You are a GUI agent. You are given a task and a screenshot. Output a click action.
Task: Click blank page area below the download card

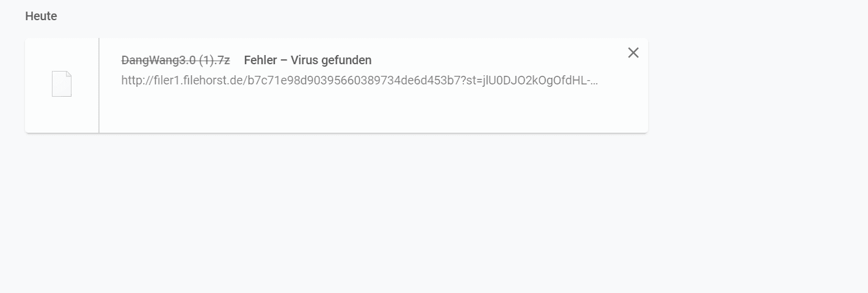(x=428, y=214)
